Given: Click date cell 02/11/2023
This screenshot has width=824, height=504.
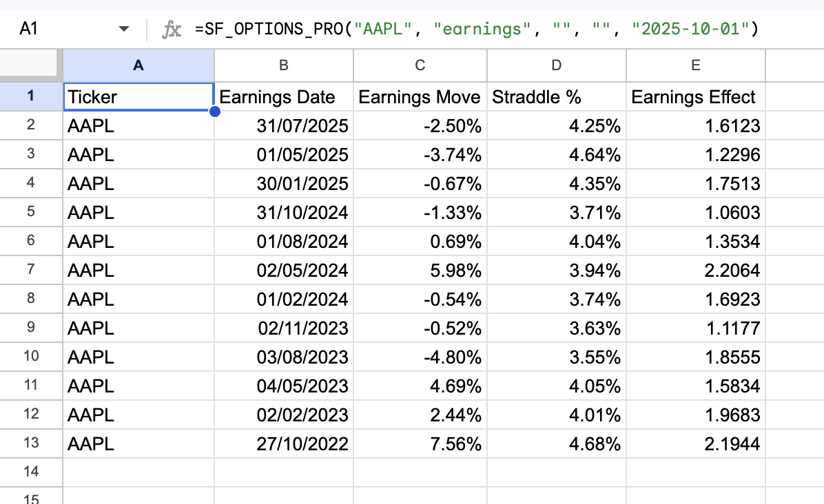Looking at the screenshot, I should point(284,328).
